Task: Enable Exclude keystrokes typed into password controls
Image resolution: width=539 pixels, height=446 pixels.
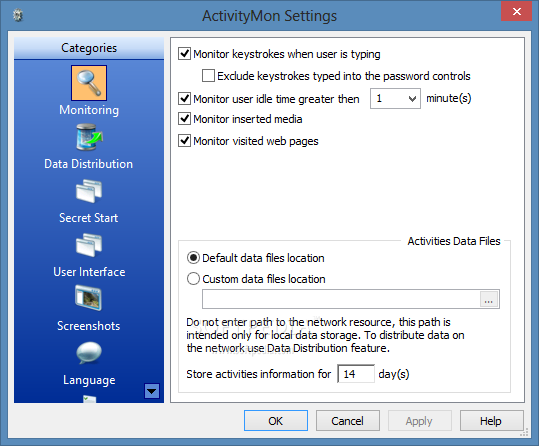Action: [x=208, y=76]
